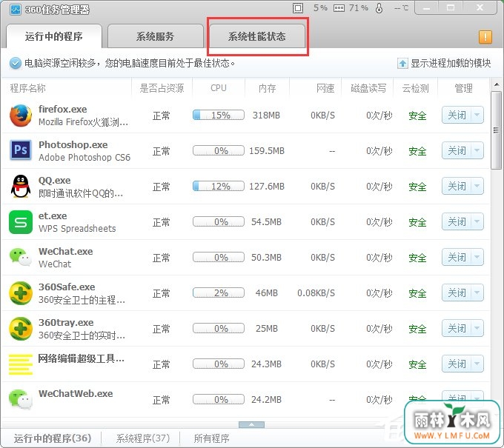The image size is (504, 448).
Task: Click the 360tray.exe shield icon
Action: 21,329
